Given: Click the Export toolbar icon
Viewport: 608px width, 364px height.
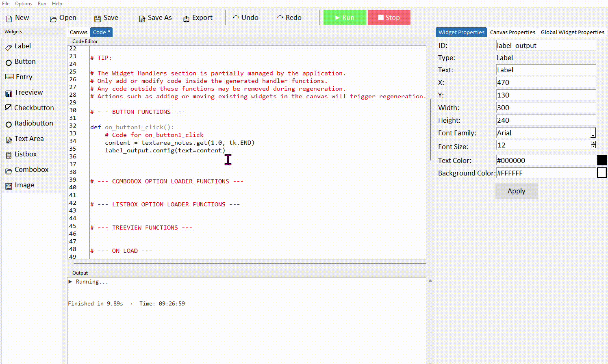Looking at the screenshot, I should (198, 17).
